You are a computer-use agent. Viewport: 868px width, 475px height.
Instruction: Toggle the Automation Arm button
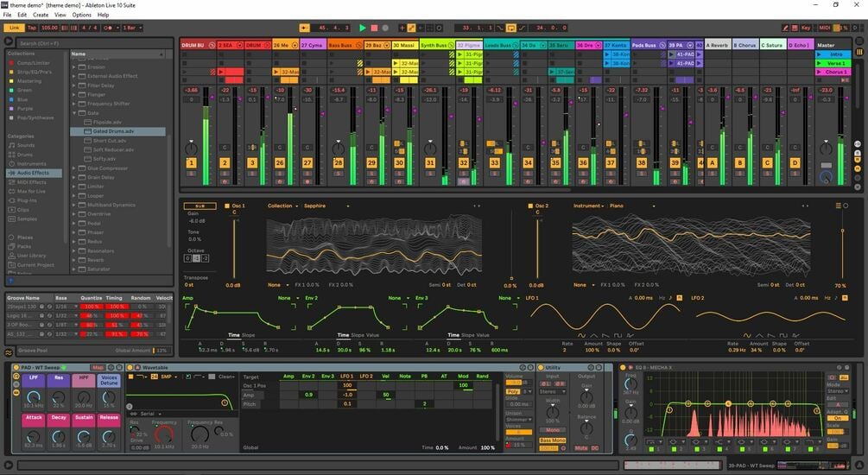[x=411, y=28]
